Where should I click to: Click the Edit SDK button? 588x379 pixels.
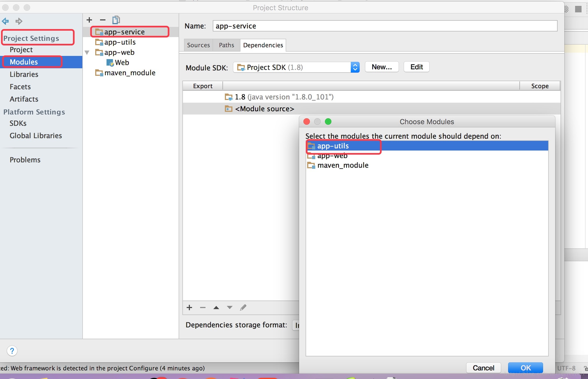pos(416,67)
